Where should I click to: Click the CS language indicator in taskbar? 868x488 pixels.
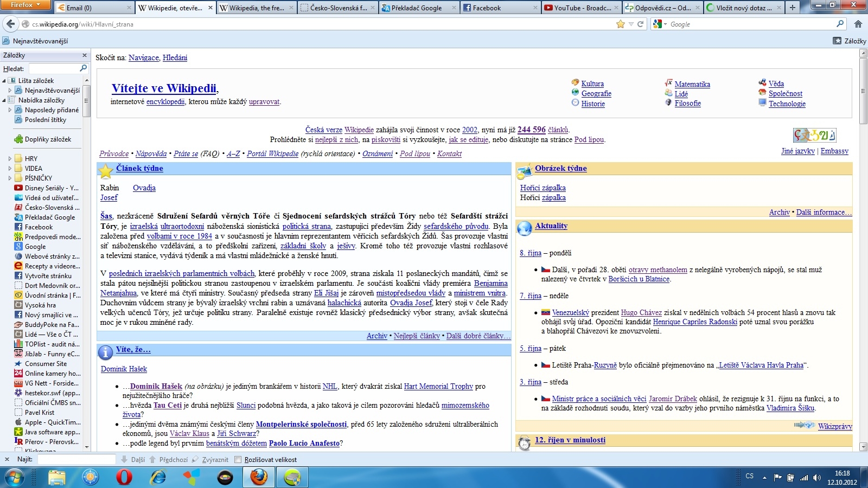(750, 476)
